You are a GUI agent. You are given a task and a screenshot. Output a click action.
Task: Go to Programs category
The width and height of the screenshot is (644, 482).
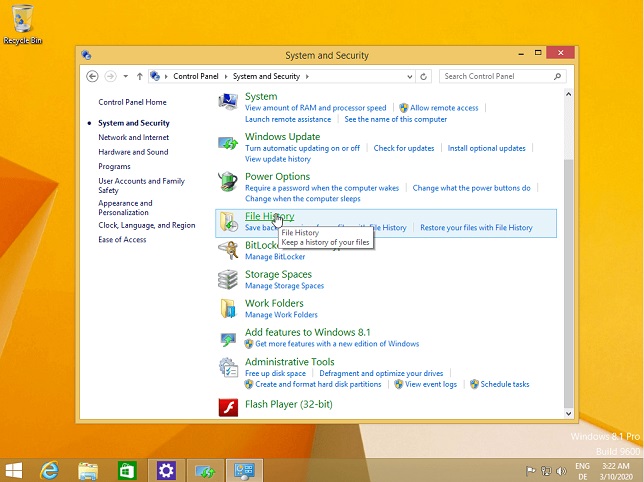[114, 166]
